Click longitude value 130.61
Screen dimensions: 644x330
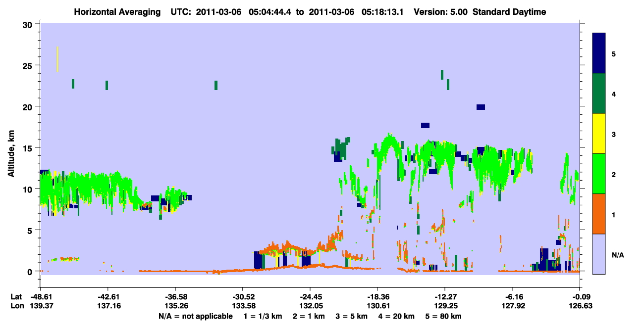377,306
